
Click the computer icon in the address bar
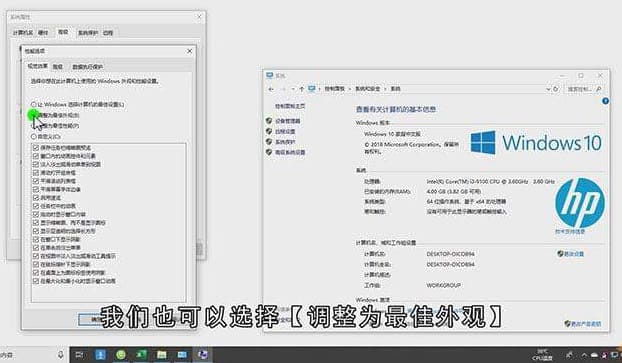(x=312, y=88)
